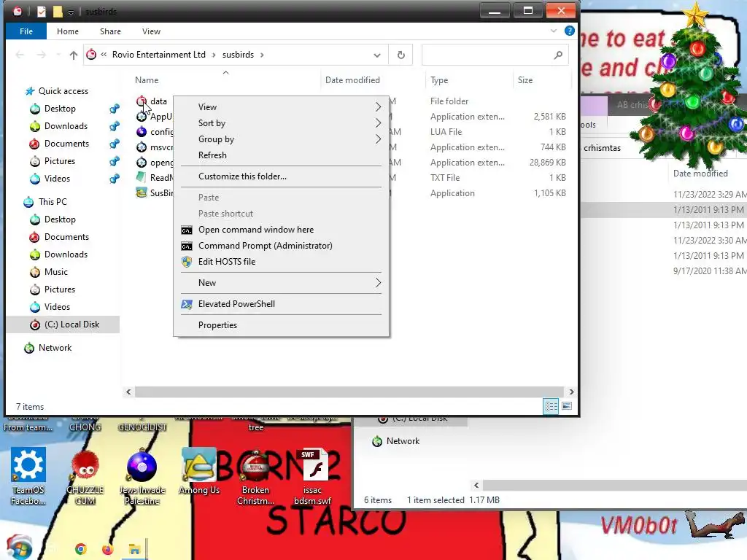Screen dimensions: 747x560
Task: Open File Explorer taskbar button
Action: pos(134,549)
